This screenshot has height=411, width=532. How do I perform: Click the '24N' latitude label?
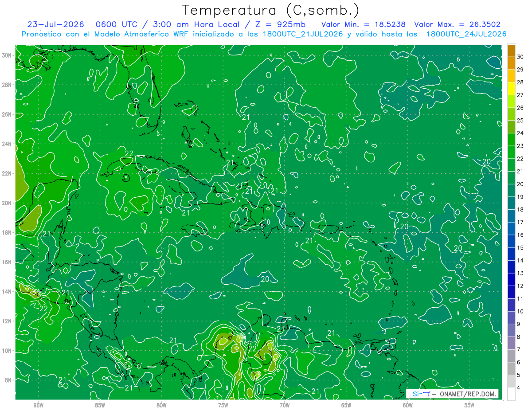pos(7,144)
